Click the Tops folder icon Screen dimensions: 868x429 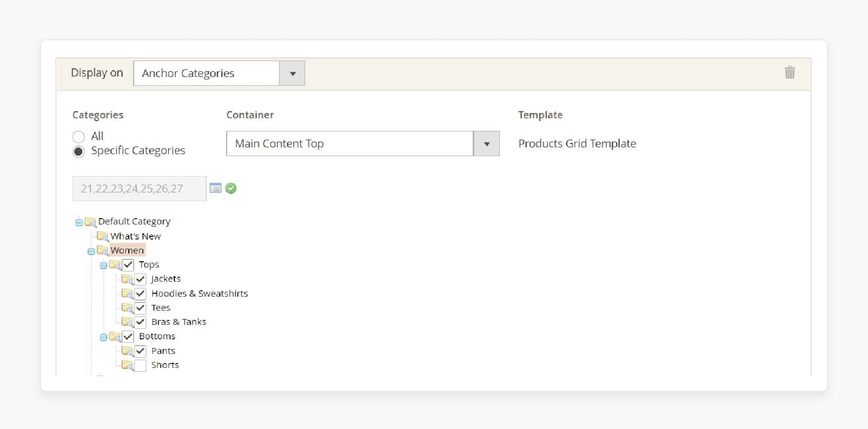point(115,265)
